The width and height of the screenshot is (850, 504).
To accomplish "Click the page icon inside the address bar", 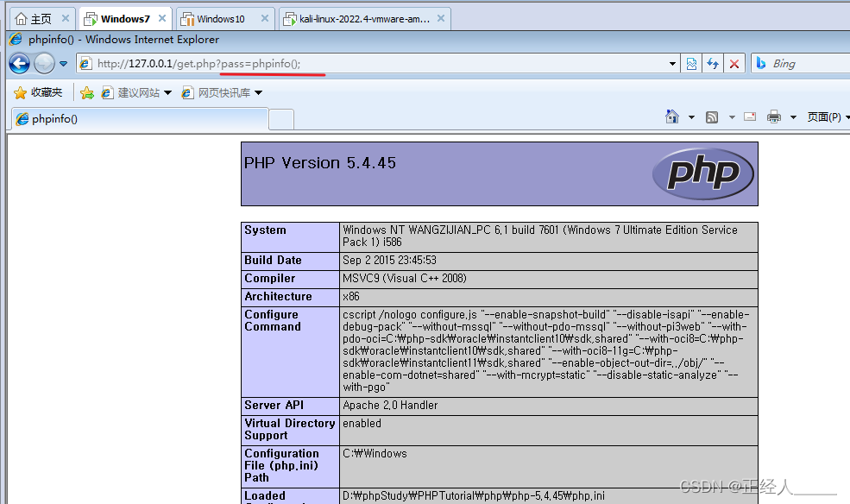I will 85,63.
